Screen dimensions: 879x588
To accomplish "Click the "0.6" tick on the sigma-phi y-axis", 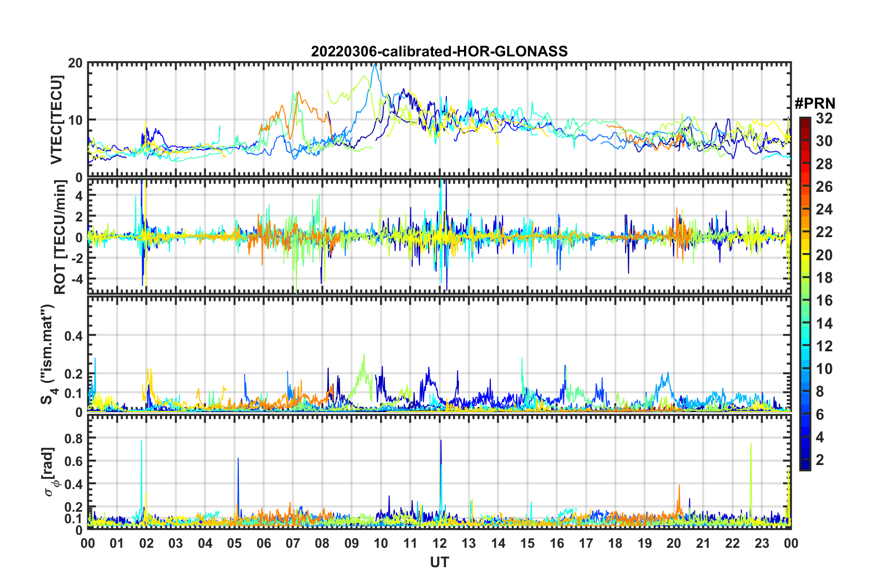I will click(x=73, y=461).
